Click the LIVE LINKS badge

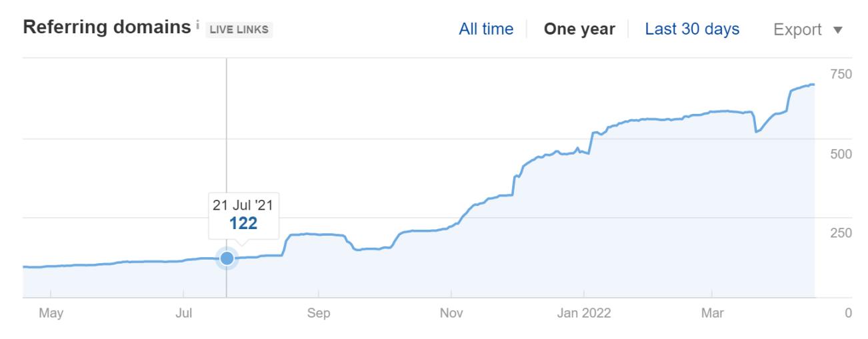240,30
